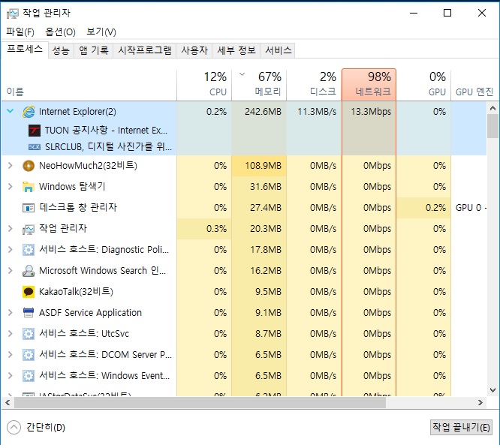Switch to the 시작프로그램 tab
Viewport: 500px width, 448px height.
[x=145, y=50]
